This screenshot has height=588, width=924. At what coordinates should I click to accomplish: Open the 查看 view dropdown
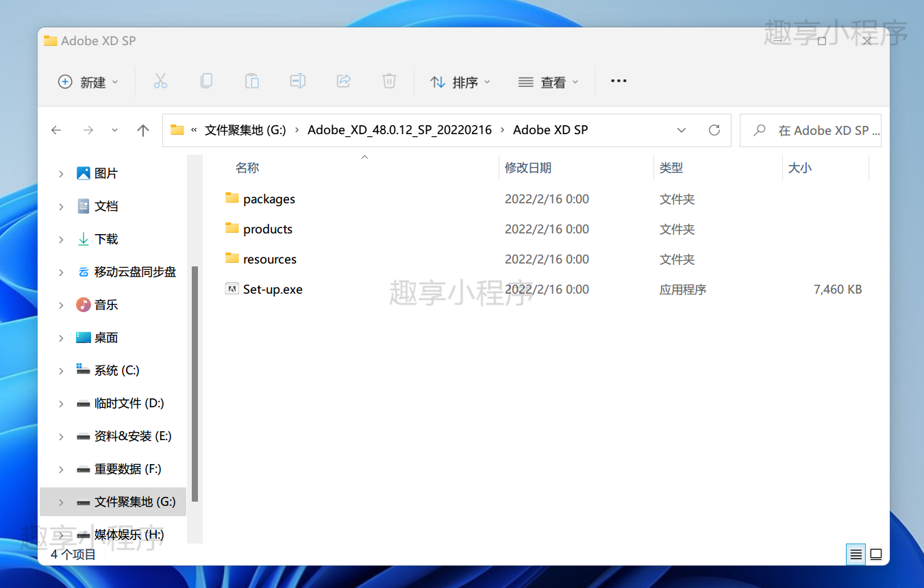point(549,82)
